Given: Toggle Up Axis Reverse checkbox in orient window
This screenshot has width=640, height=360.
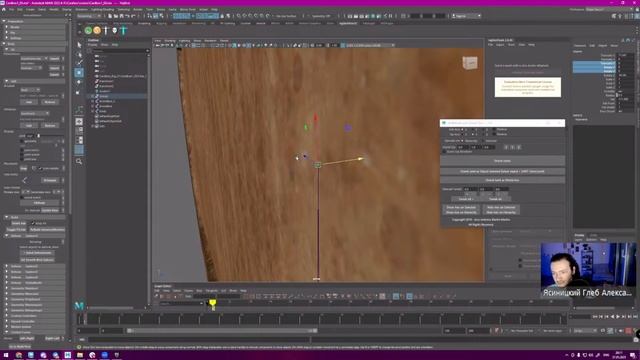Looking at the screenshot, I should pos(494,134).
